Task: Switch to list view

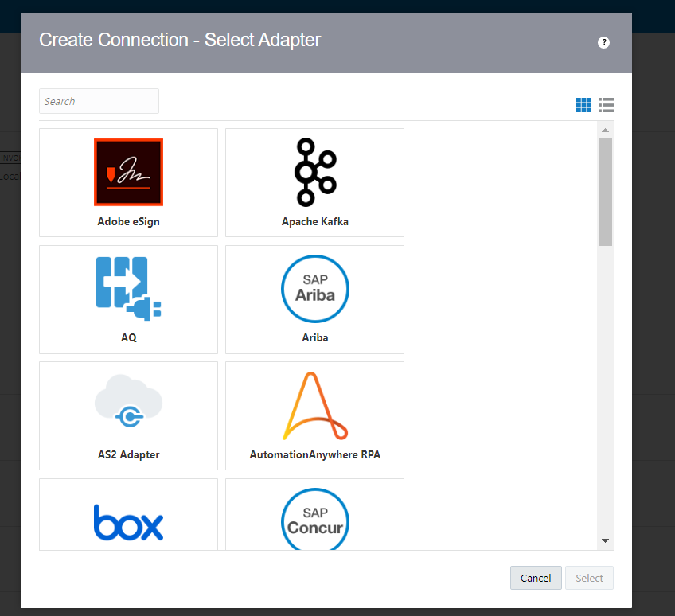Action: 606,105
